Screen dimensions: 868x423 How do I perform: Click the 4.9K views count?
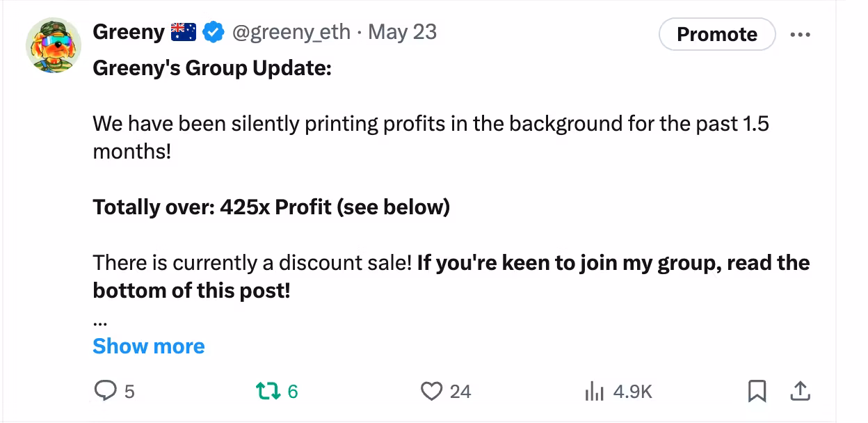click(633, 392)
